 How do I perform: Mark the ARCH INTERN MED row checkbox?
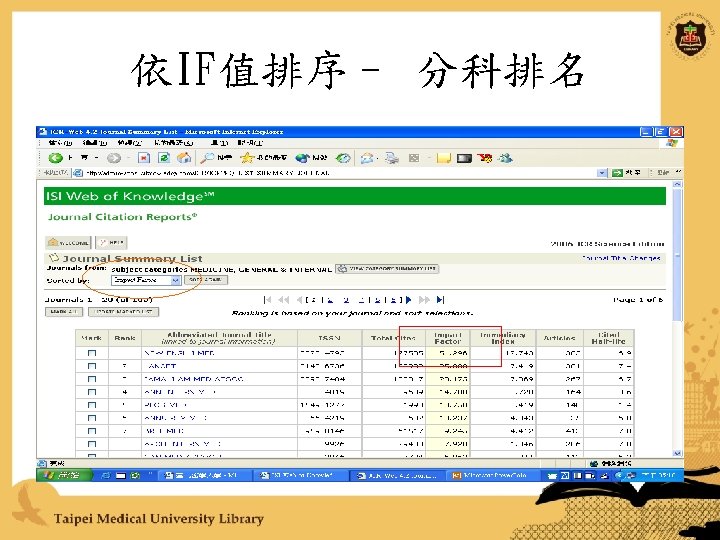(x=92, y=444)
